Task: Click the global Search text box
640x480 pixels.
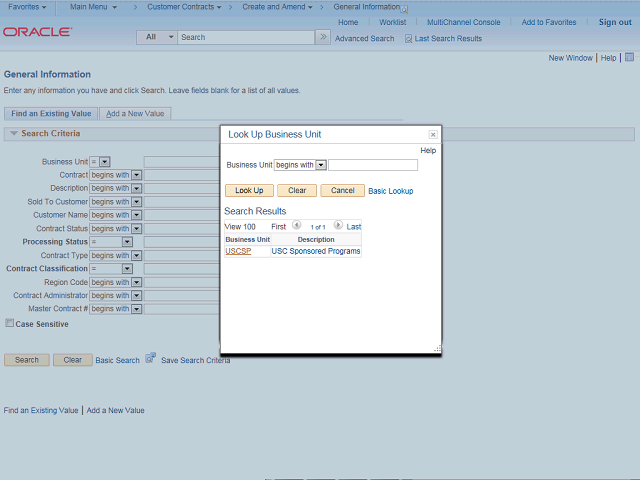Action: pos(246,37)
